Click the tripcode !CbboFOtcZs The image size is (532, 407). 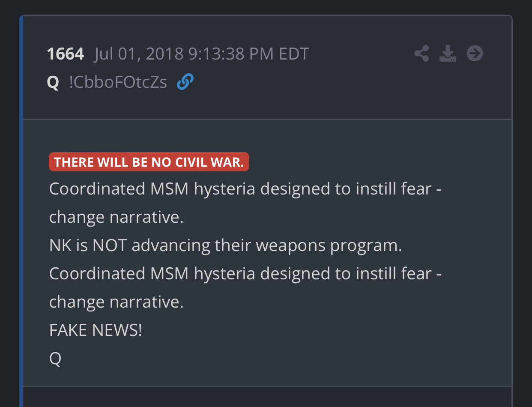click(x=118, y=82)
